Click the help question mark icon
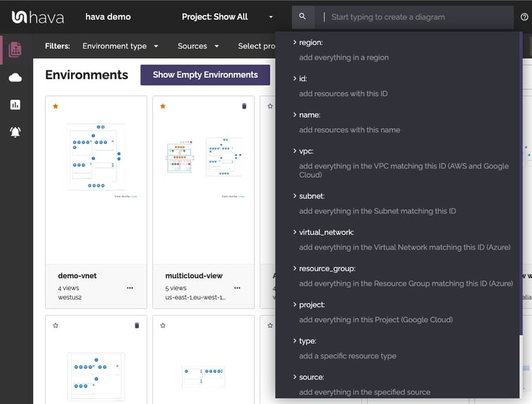The width and height of the screenshot is (532, 404). pos(524,17)
